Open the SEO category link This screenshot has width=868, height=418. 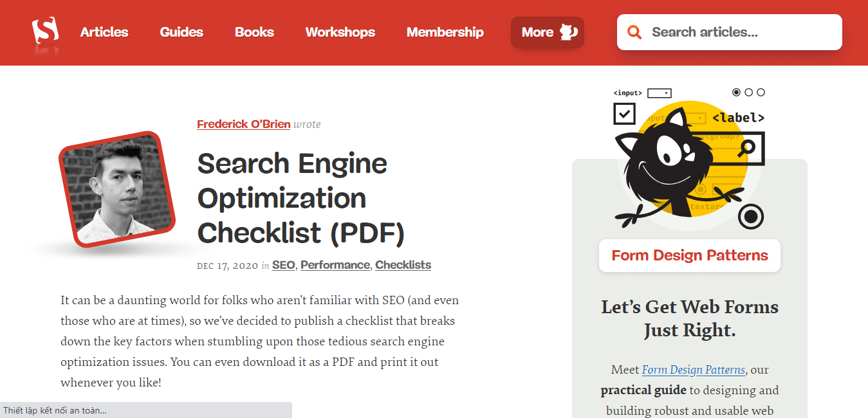click(x=283, y=265)
